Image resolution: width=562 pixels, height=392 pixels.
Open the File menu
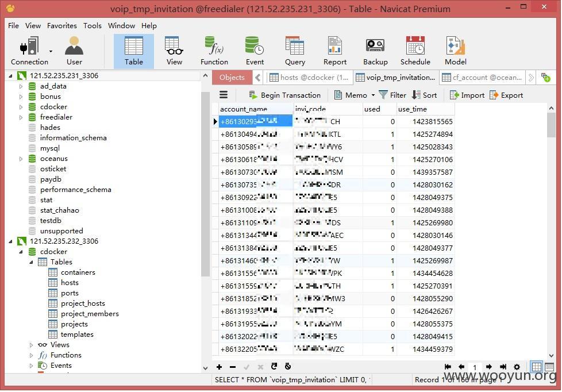pos(13,25)
